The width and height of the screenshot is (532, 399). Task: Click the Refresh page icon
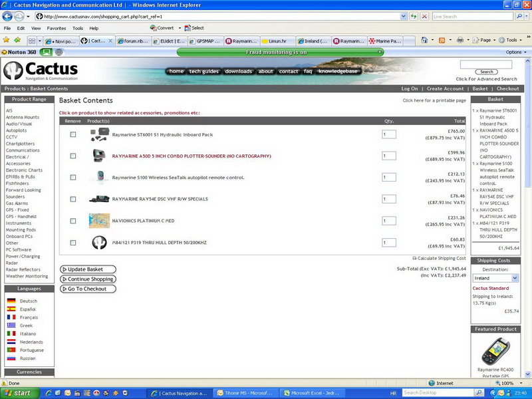413,16
